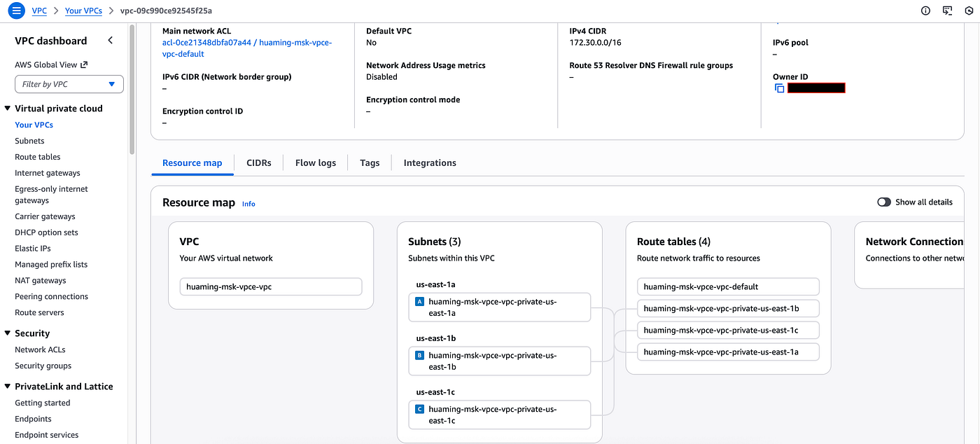Click the B zone badge for us-east-1b subnet
This screenshot has width=980, height=444.
pos(420,355)
